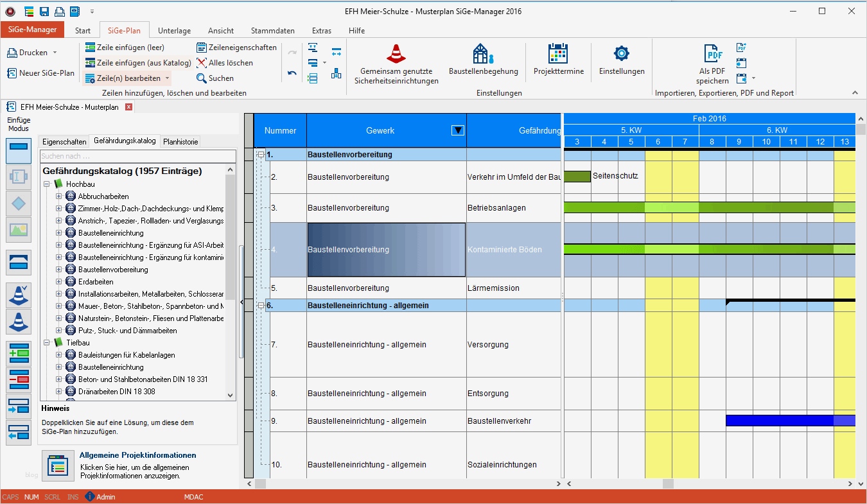The image size is (867, 504).
Task: Open Gemeinsam genutzte Sicherheitseinrichtungen cone icon
Action: coord(396,54)
